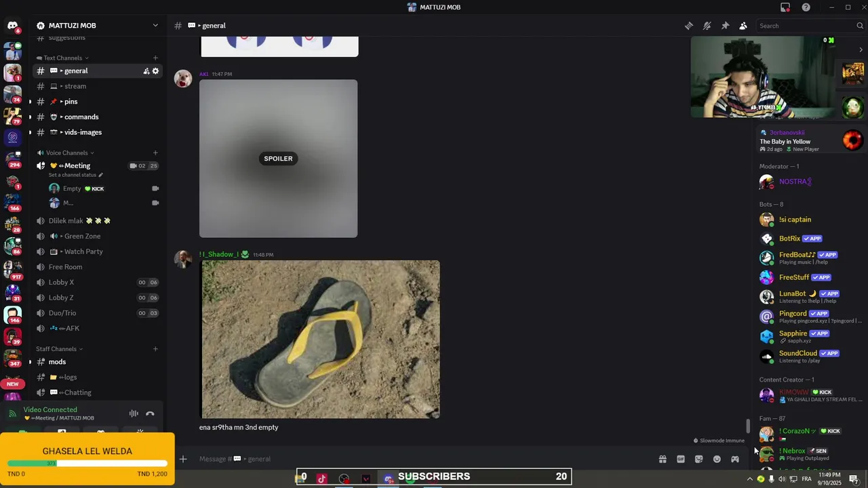Viewport: 868px width, 488px height.
Task: Expand the pins channel threads arrow
Action: pos(29,102)
